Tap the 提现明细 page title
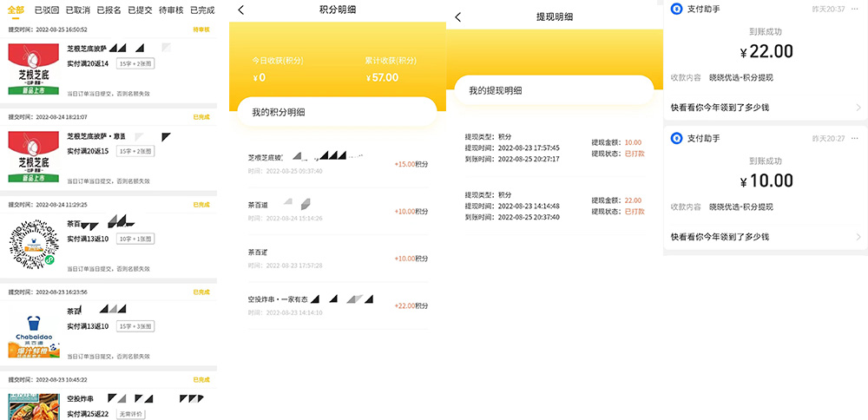The image size is (868, 420). [555, 17]
